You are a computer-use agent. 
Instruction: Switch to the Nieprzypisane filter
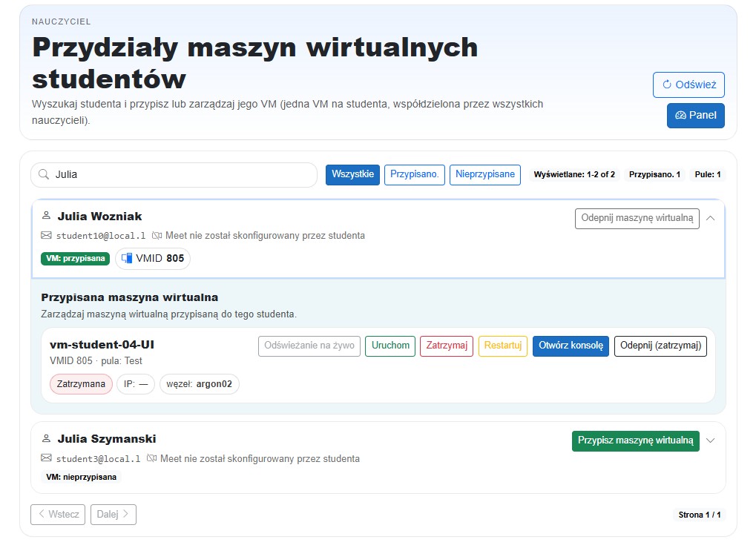[484, 174]
